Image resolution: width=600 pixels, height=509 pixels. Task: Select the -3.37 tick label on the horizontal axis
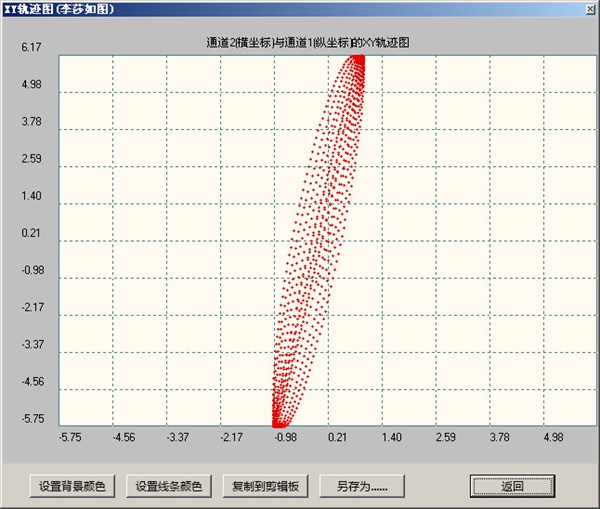[177, 438]
